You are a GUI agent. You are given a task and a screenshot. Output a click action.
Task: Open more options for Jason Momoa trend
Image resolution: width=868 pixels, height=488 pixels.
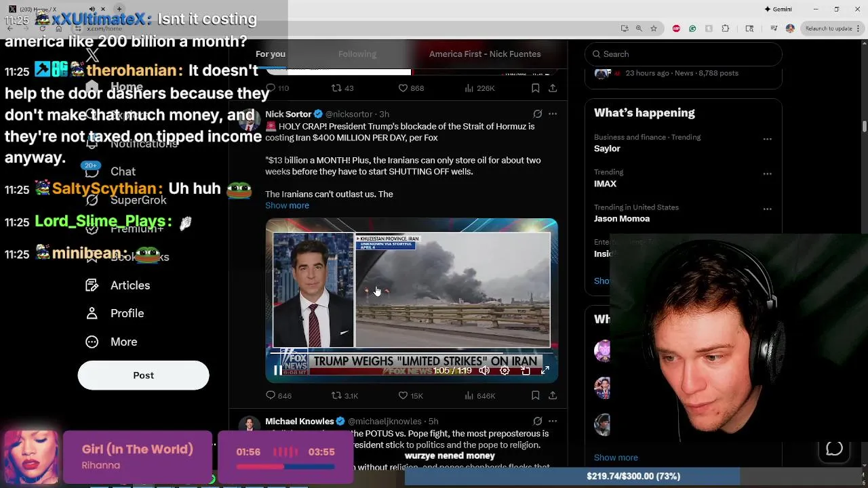(x=767, y=209)
